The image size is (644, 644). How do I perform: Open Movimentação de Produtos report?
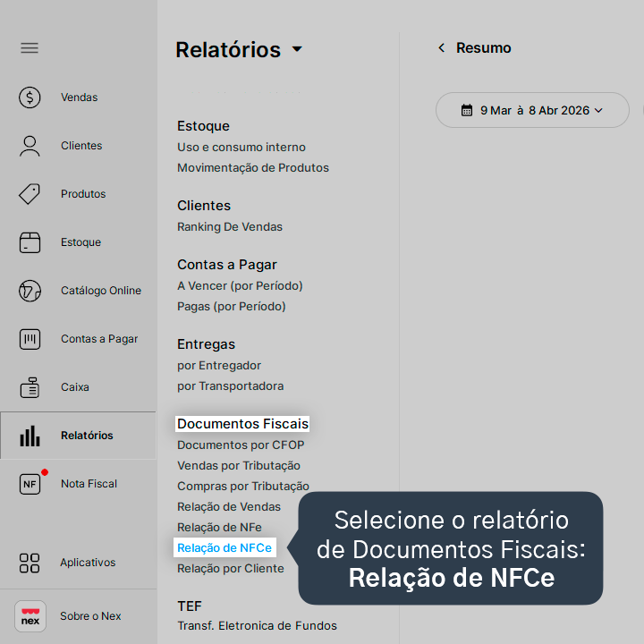click(x=253, y=167)
